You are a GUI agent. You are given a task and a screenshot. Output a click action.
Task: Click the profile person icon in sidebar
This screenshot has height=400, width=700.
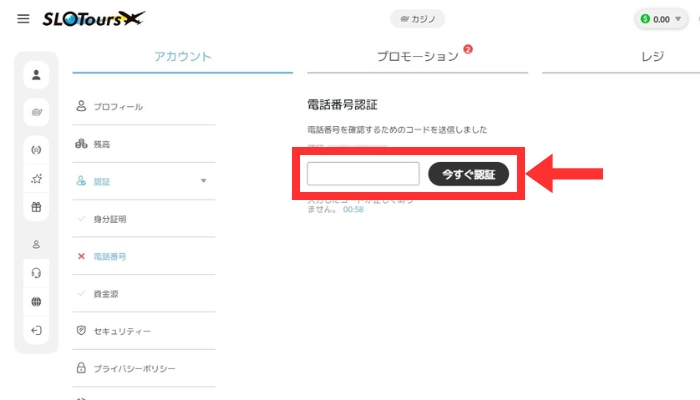[x=36, y=75]
